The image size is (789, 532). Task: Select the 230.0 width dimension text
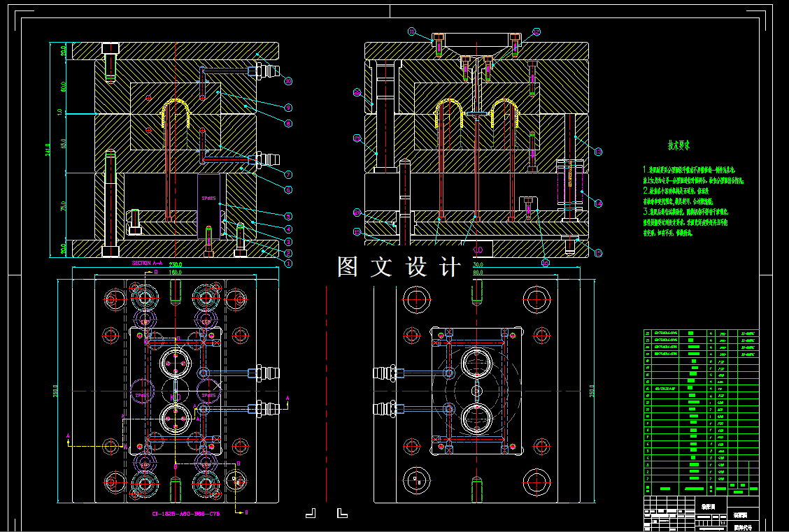[x=175, y=264]
